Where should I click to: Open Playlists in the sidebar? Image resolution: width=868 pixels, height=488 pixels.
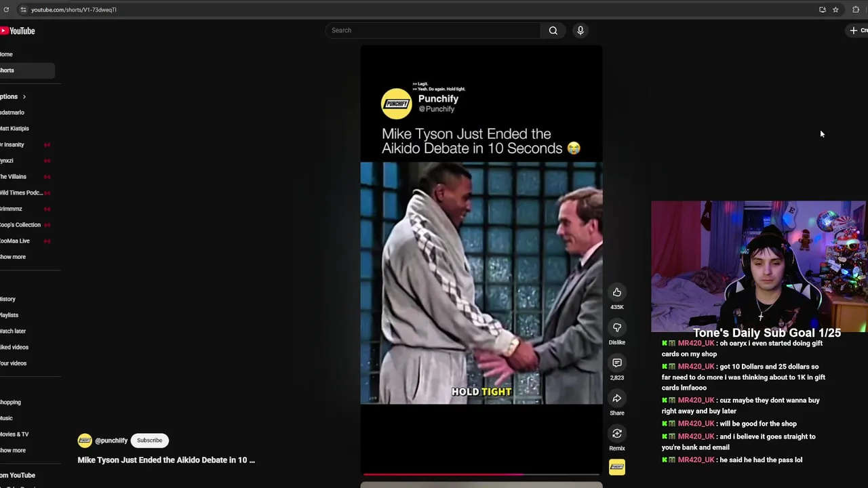(9, 315)
